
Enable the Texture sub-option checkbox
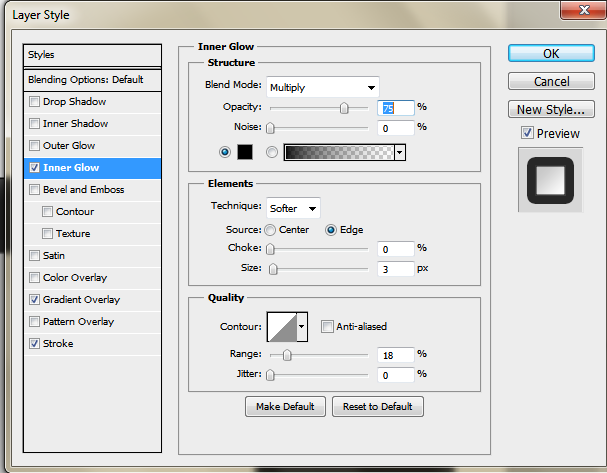[47, 234]
